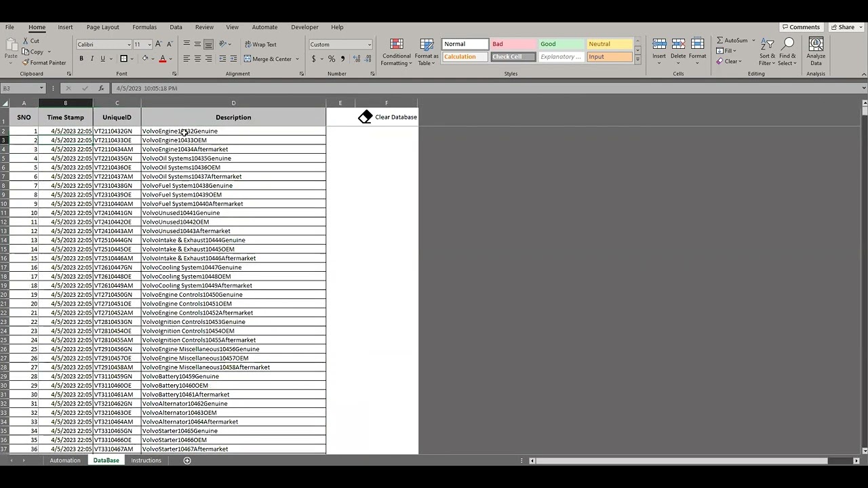Switch to the Automation sheet tab
868x488 pixels.
point(65,461)
